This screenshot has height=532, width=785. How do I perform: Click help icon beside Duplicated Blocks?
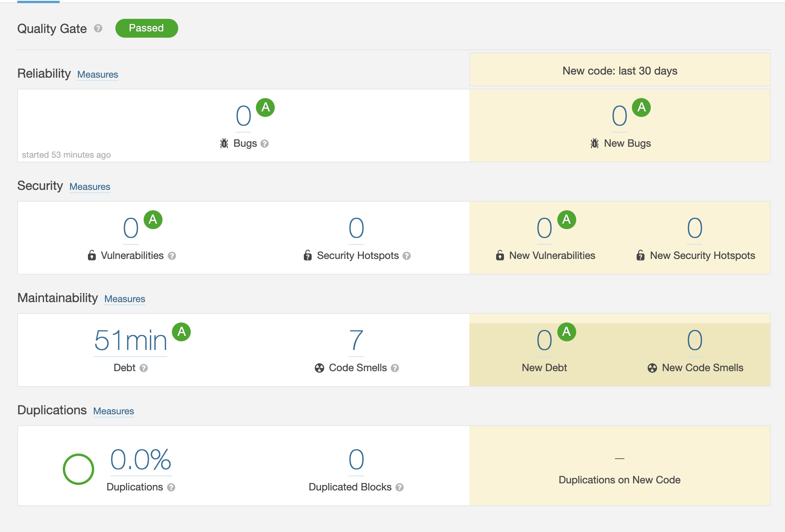click(400, 487)
